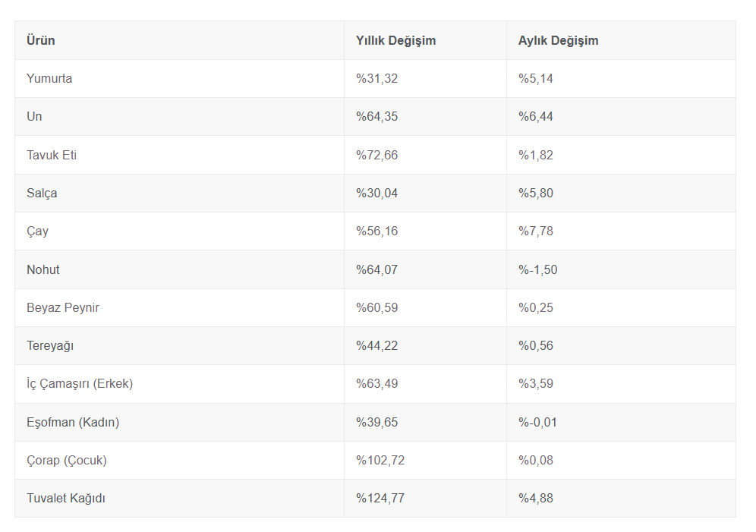Click the Salça row name
This screenshot has height=532, width=756.
tap(42, 193)
